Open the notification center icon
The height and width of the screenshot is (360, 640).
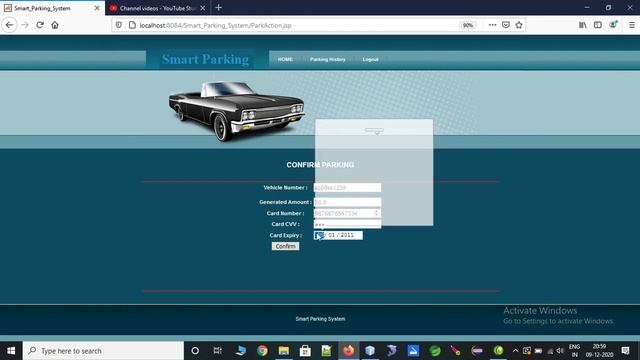click(625, 351)
